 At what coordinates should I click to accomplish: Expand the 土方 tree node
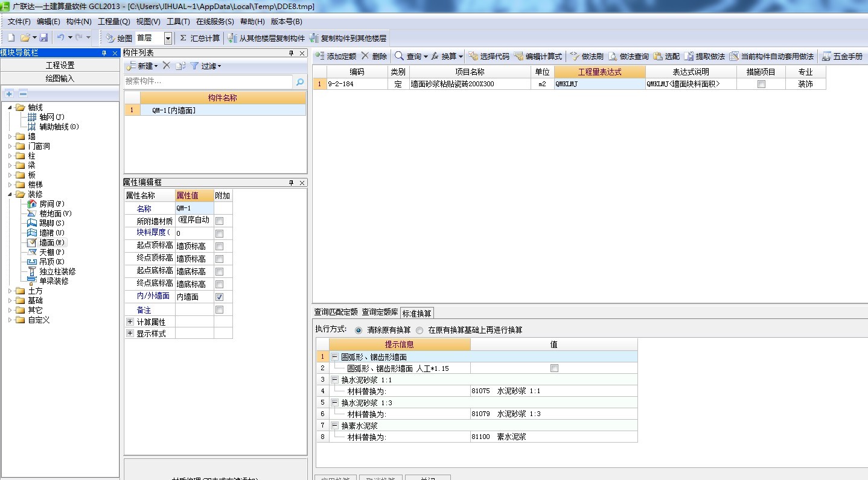(x=10, y=291)
